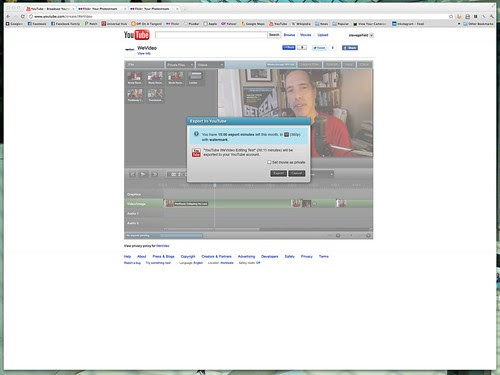Click the Search button
Viewport: 500px width, 375px height.
274,35
